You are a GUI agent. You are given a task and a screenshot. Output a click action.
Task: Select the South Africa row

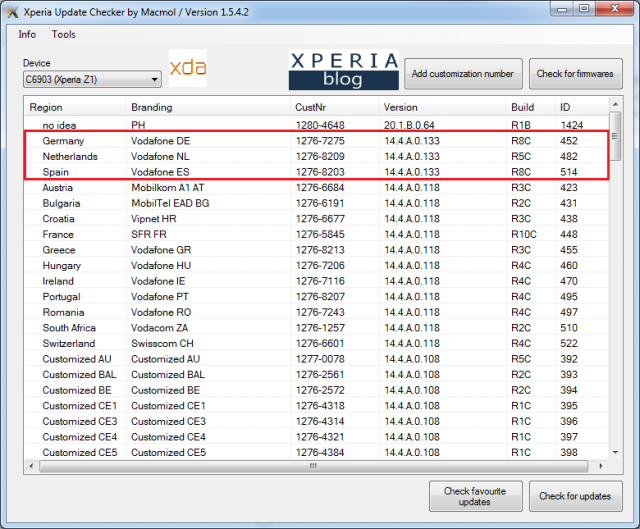[x=317, y=328]
